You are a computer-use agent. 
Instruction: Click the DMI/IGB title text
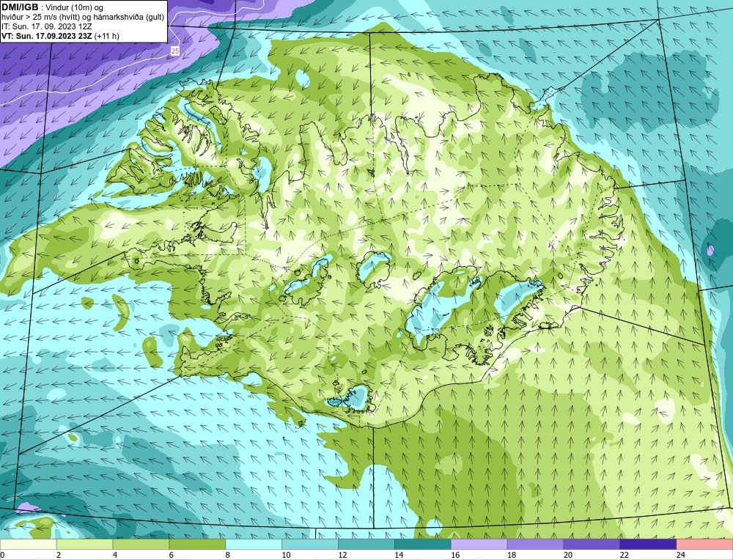point(21,7)
